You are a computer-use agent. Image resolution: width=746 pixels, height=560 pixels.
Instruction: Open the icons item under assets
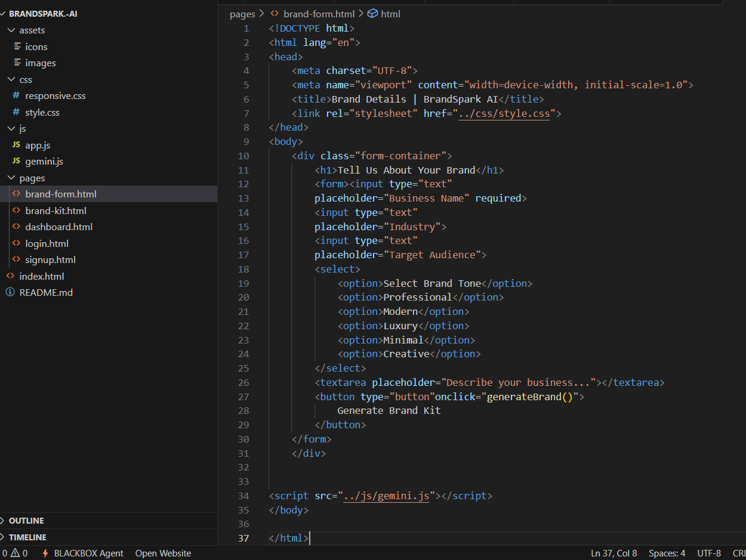36,47
